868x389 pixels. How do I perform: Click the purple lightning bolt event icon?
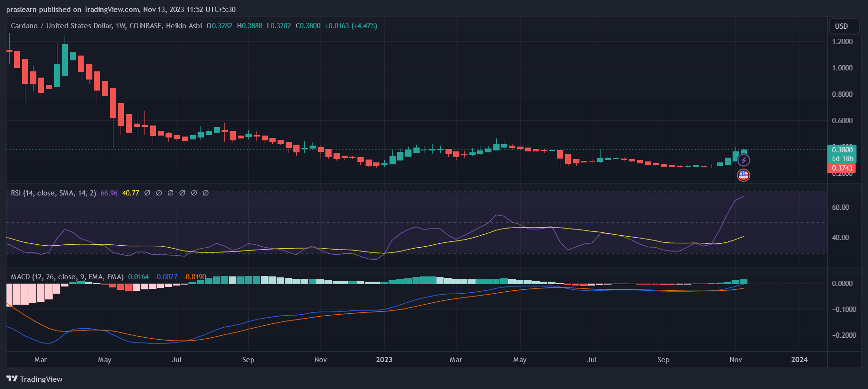pyautogui.click(x=743, y=160)
